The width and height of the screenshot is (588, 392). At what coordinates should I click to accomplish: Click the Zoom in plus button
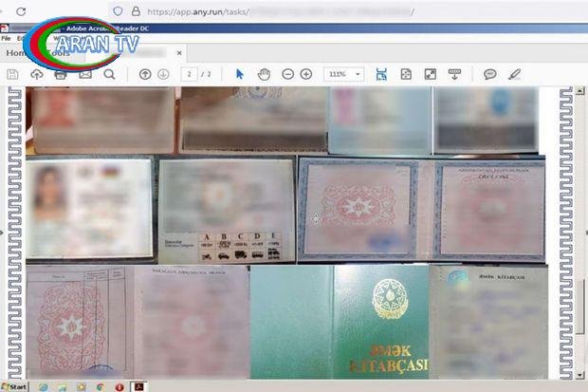click(x=306, y=74)
